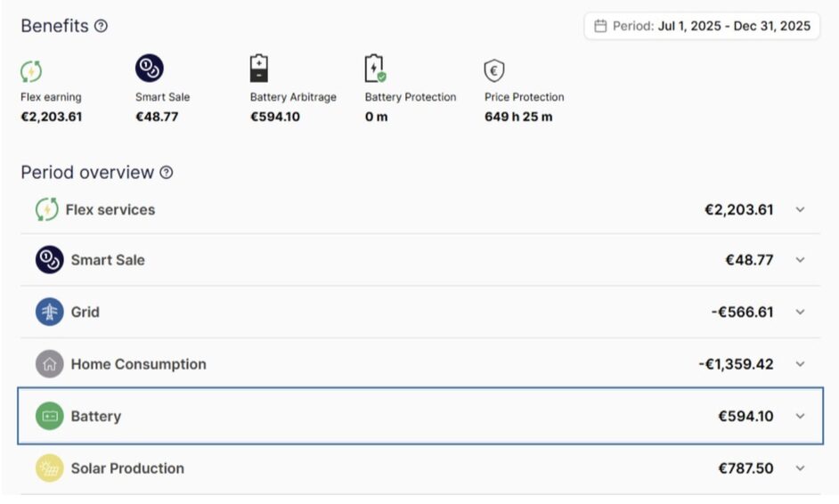839x504 pixels.
Task: Expand the Grid row chevron
Action: click(x=800, y=312)
